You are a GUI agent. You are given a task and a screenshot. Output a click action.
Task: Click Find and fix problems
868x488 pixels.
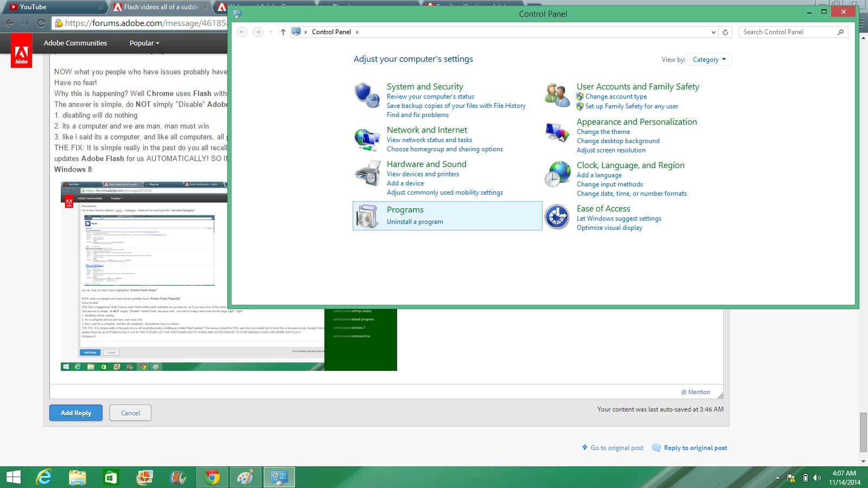click(x=418, y=115)
